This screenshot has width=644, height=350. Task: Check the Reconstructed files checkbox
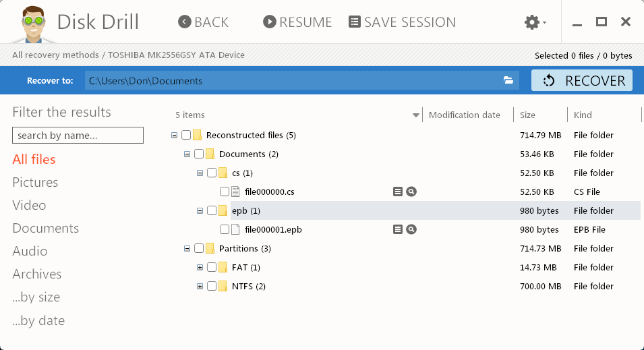click(x=186, y=135)
